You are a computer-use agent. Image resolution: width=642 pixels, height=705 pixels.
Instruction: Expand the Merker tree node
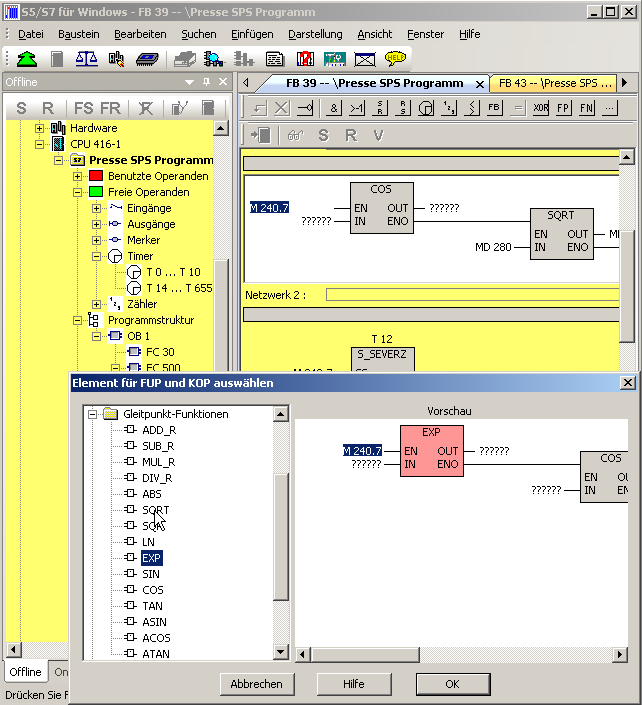[x=96, y=240]
